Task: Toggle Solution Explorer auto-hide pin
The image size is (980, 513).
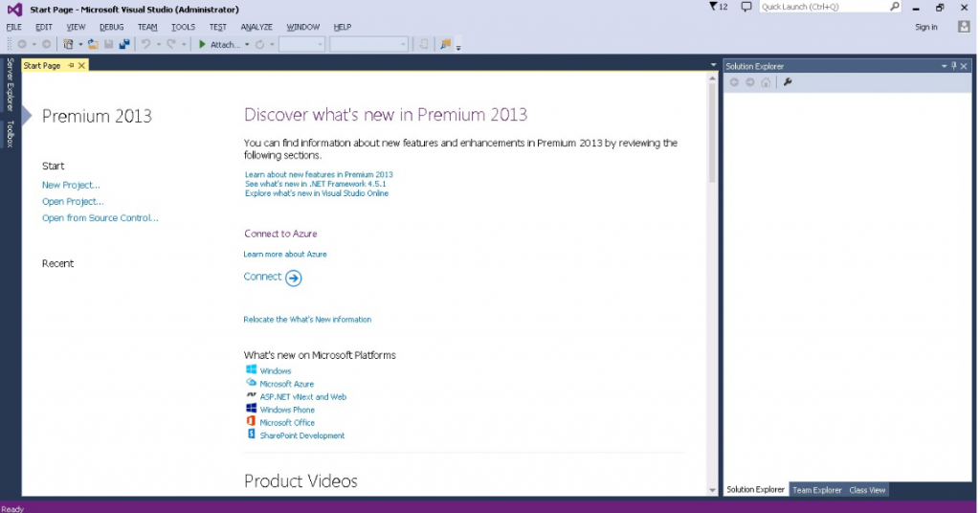Action: tap(953, 66)
